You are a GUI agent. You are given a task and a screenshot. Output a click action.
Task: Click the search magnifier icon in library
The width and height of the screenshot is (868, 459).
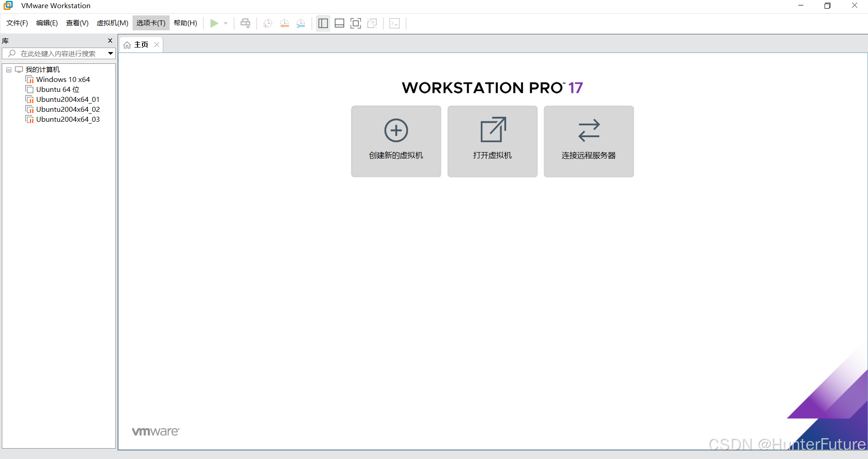click(12, 53)
